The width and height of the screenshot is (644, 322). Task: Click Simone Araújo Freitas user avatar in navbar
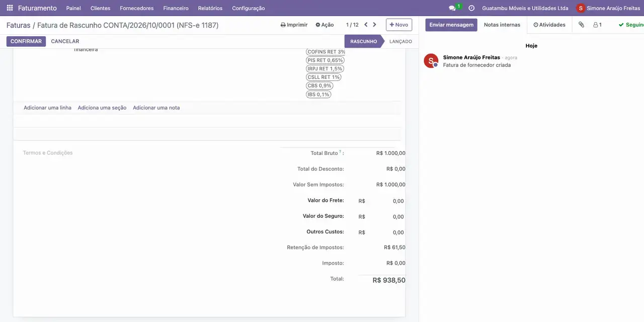pos(581,8)
